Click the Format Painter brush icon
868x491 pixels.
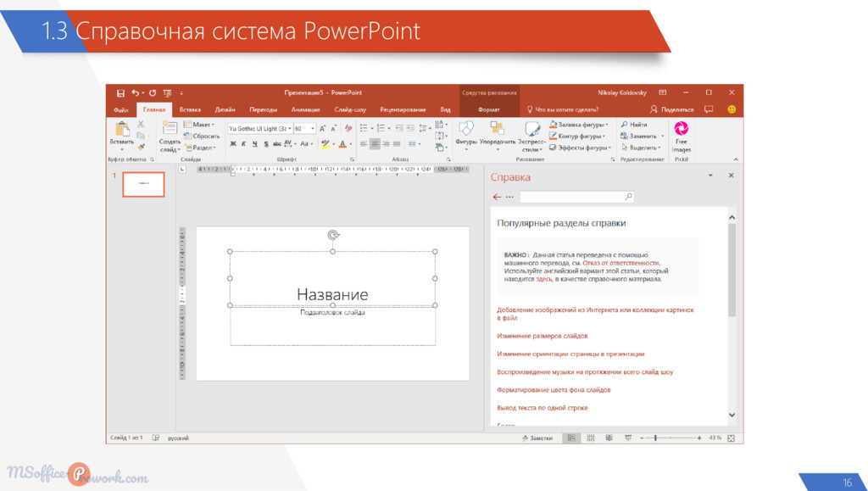click(x=141, y=147)
